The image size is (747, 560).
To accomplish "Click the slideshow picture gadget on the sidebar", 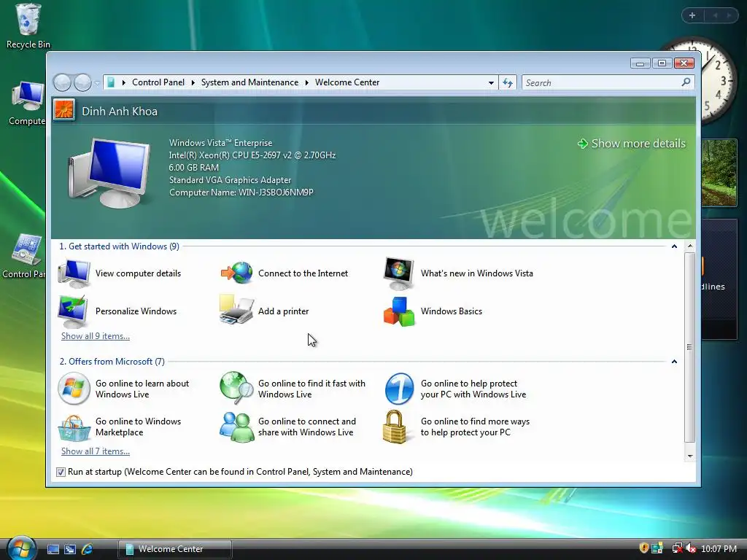I will pyautogui.click(x=719, y=172).
